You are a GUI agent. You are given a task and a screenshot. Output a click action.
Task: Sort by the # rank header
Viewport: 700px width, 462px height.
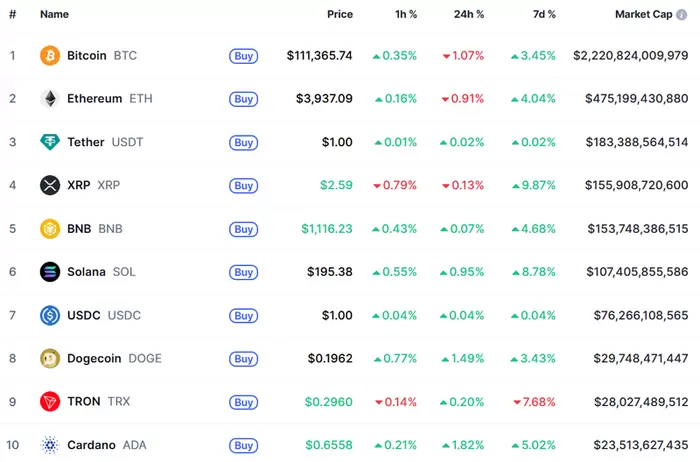pos(12,15)
